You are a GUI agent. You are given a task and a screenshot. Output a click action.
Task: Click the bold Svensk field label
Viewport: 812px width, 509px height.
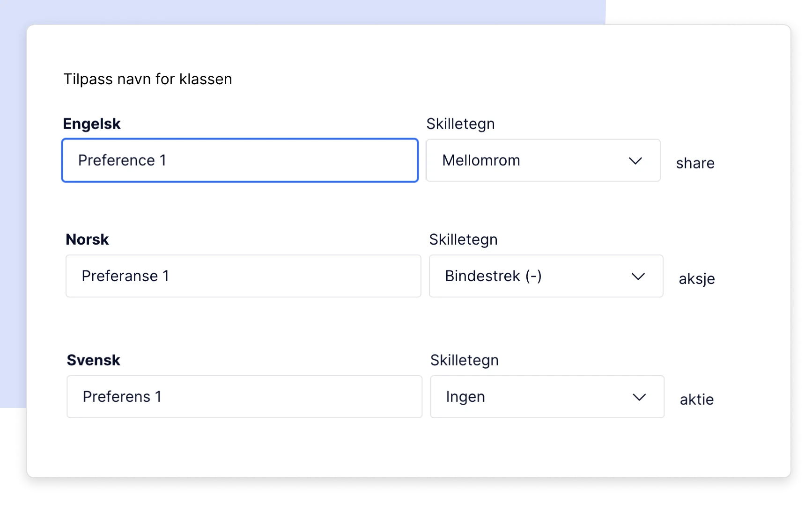click(93, 360)
